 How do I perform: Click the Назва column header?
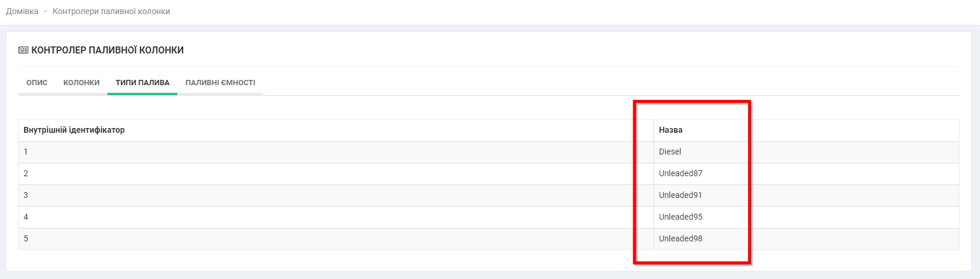[x=671, y=130]
